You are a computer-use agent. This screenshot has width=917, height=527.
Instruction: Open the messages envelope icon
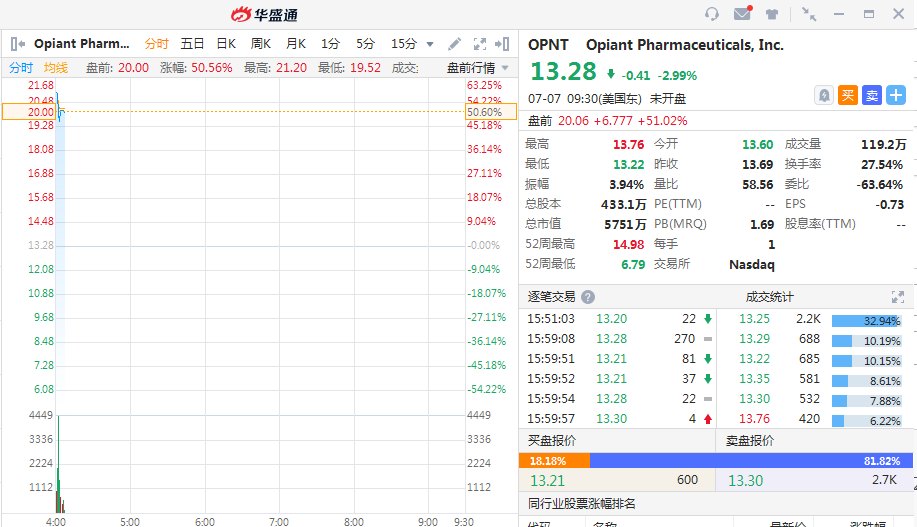tap(742, 14)
